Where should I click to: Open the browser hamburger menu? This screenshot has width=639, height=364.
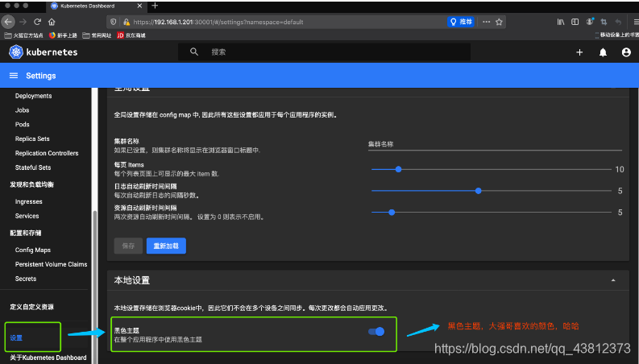[635, 22]
